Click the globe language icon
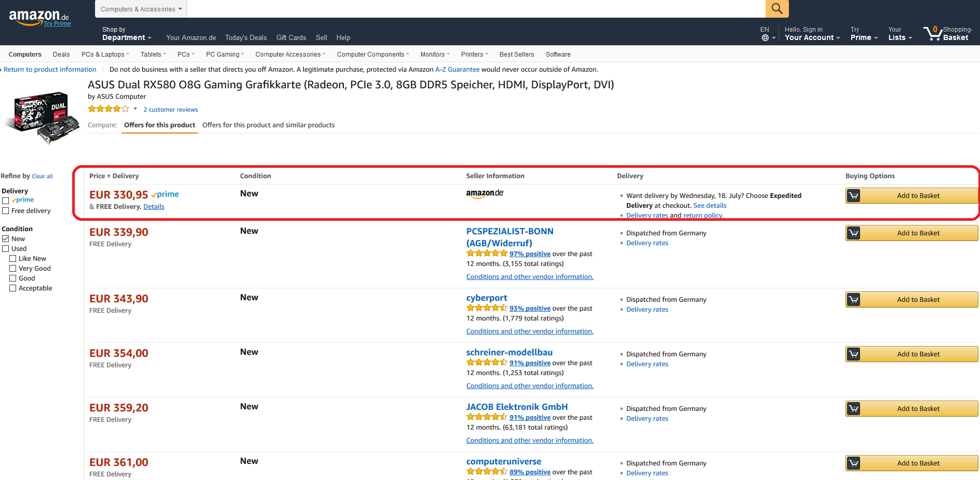 765,38
